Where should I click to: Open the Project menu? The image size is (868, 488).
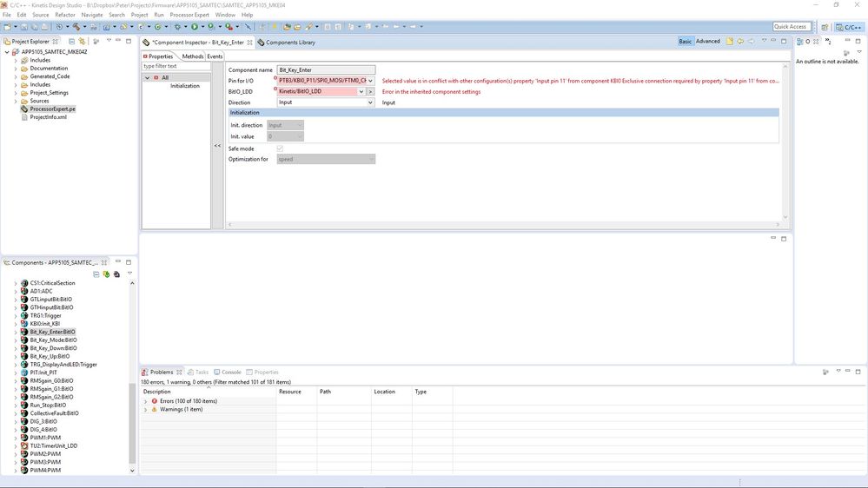139,15
